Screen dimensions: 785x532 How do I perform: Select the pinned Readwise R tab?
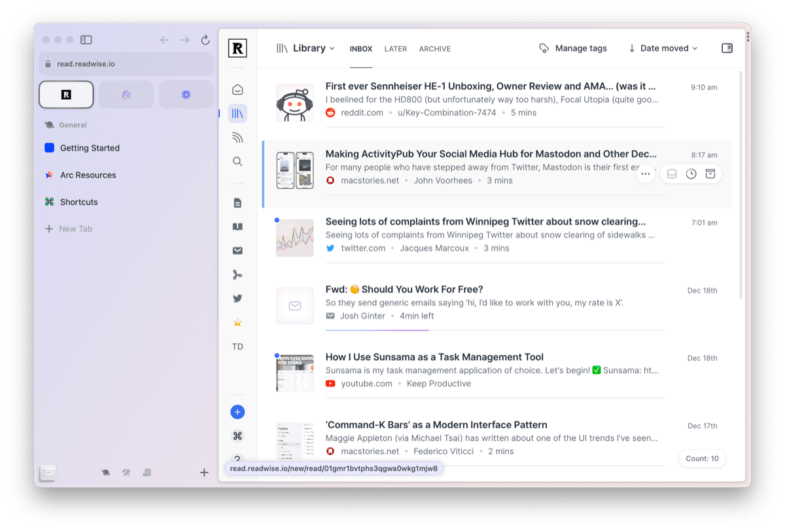tap(66, 95)
